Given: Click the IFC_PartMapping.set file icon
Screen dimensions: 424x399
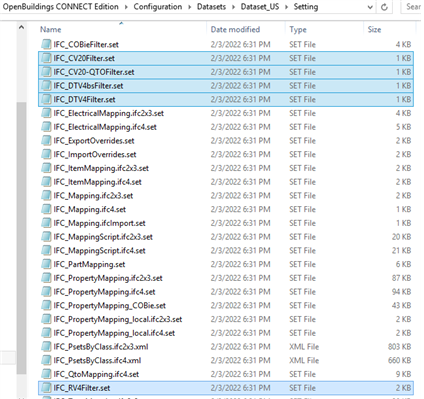Looking at the screenshot, I should point(46,264).
